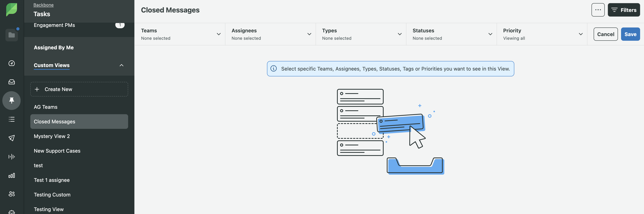Open Testing Custom view
The image size is (644, 214).
click(x=79, y=195)
